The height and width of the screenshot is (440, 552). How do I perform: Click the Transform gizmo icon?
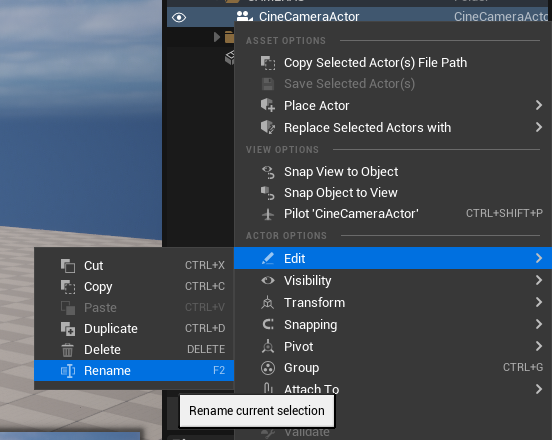click(268, 302)
